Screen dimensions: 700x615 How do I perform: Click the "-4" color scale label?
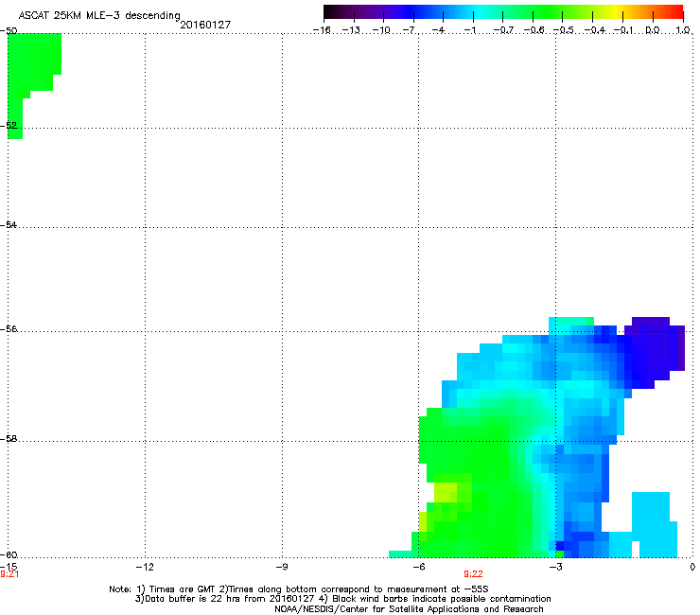click(440, 30)
